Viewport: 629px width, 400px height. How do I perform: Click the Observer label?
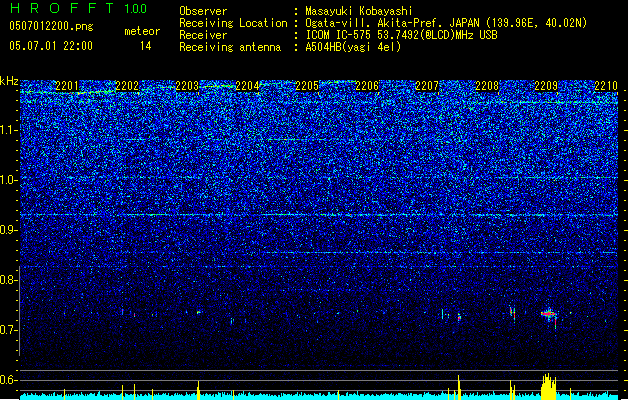(203, 11)
